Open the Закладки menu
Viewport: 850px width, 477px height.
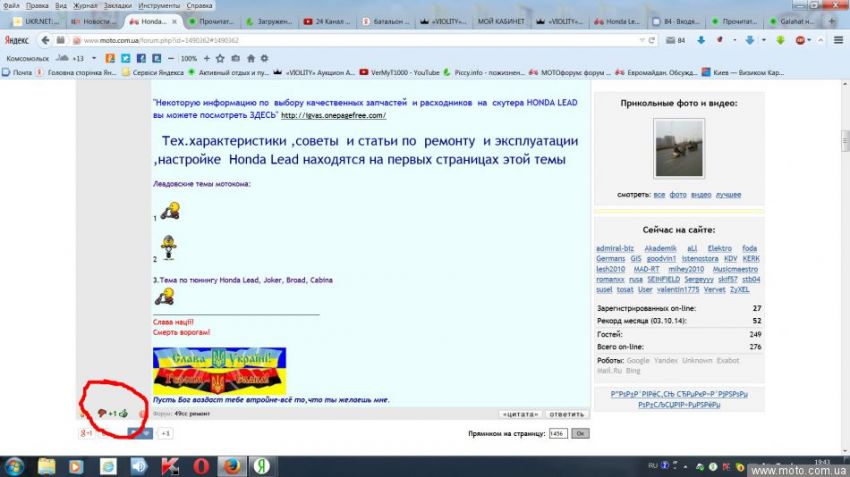[118, 5]
